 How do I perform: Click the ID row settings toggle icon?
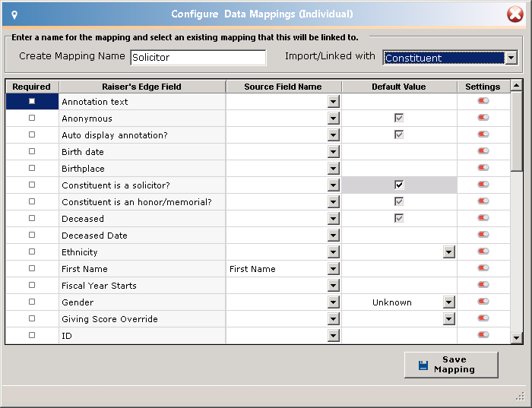pos(483,335)
